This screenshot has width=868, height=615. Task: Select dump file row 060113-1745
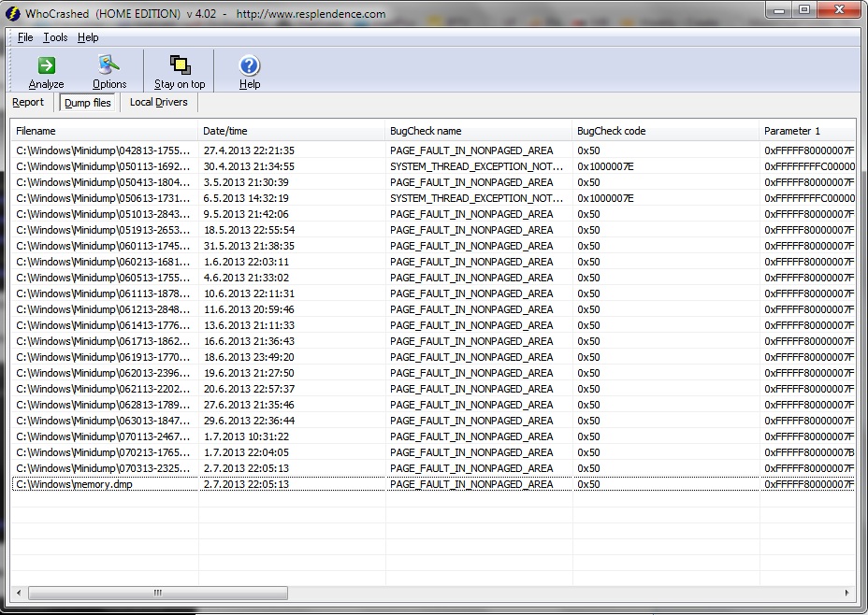(433, 246)
